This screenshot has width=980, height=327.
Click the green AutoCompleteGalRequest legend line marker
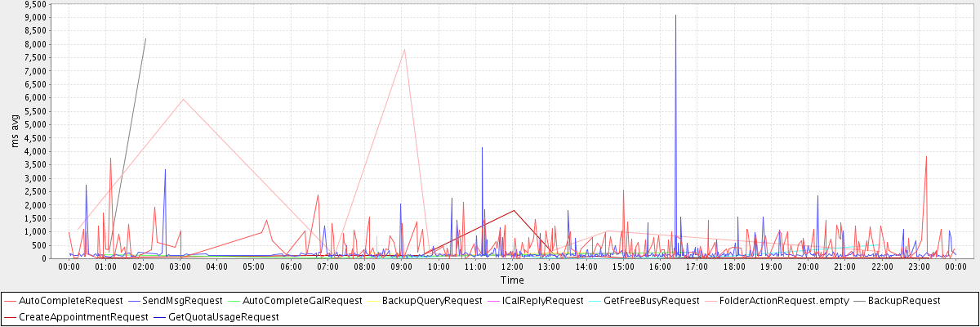[x=234, y=301]
